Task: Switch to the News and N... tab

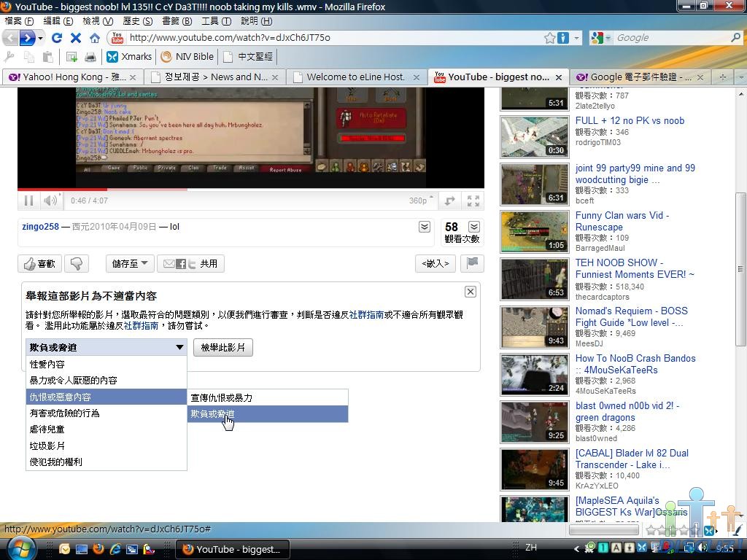Action: (214, 77)
